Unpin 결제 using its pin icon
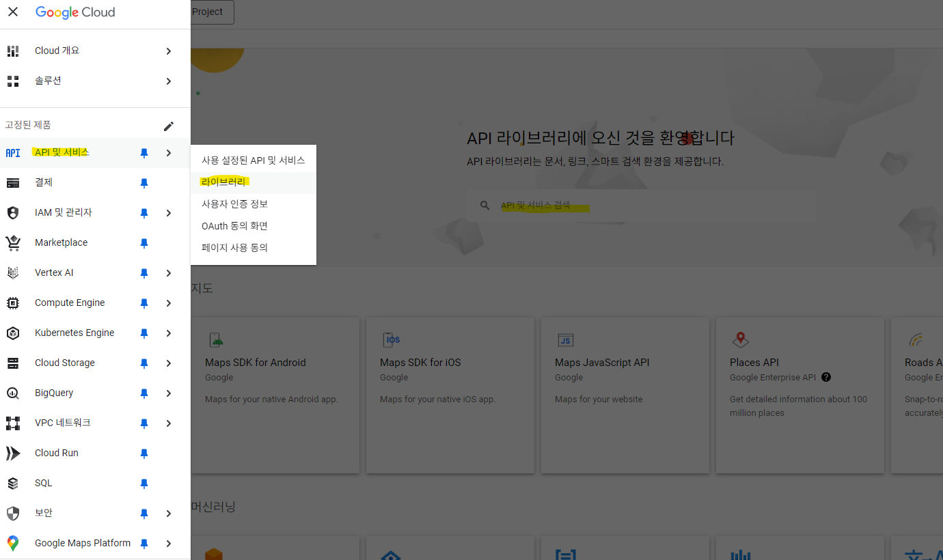The width and height of the screenshot is (943, 560). click(144, 183)
